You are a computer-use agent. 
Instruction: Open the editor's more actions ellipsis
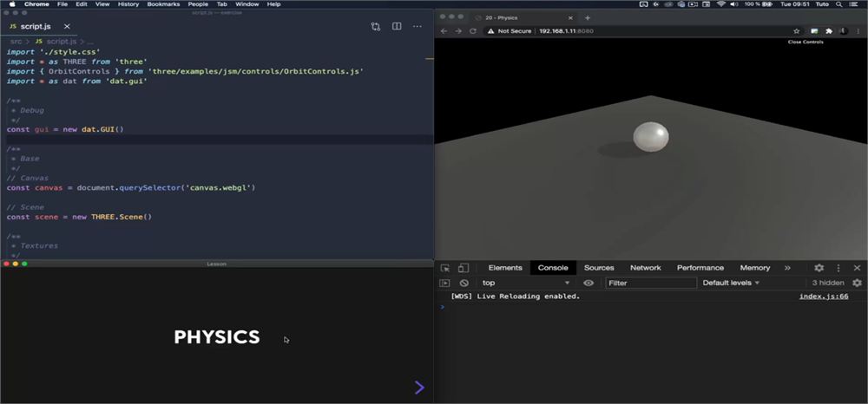click(418, 27)
